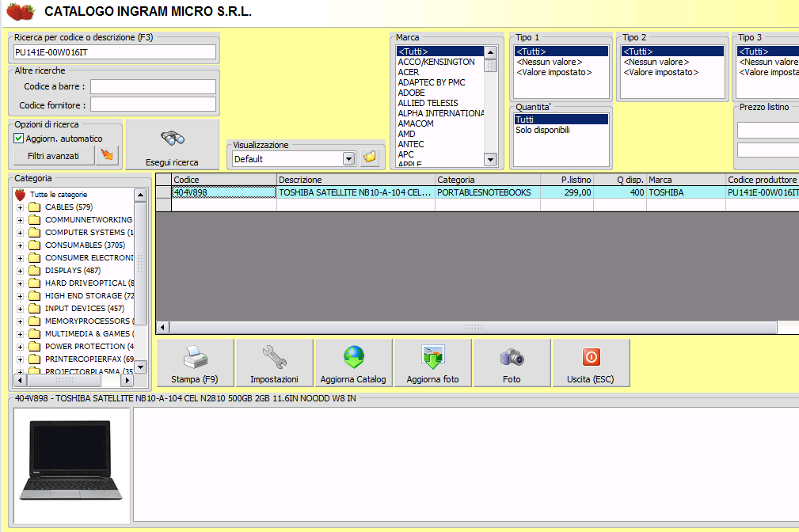Click the strawberry app logo in title
The width and height of the screenshot is (799, 532).
coord(21,12)
